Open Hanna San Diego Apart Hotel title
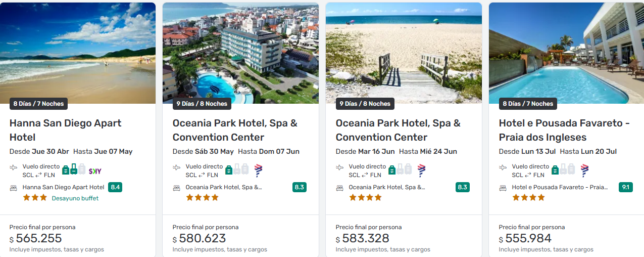The width and height of the screenshot is (644, 257). point(65,130)
